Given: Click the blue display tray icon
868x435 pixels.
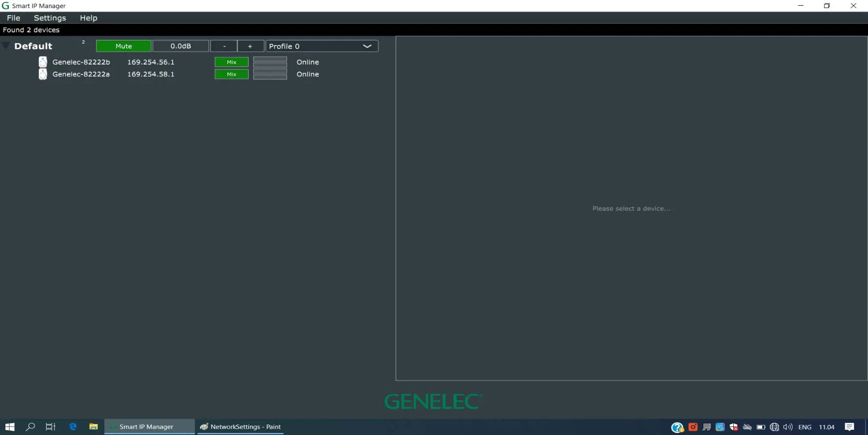Looking at the screenshot, I should pos(720,427).
